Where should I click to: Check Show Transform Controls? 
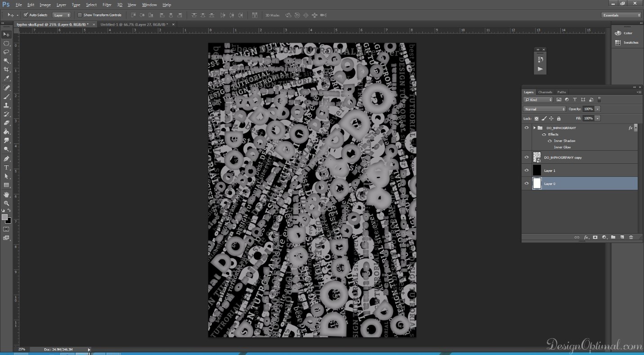[80, 15]
